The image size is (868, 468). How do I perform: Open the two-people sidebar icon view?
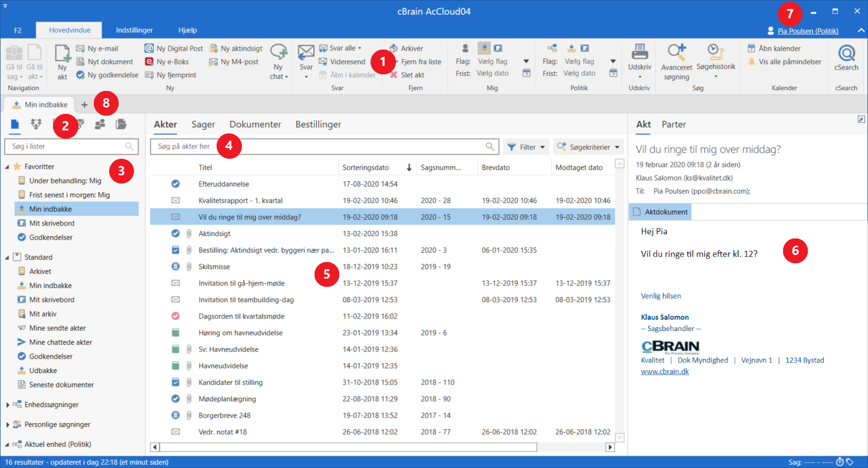(100, 124)
